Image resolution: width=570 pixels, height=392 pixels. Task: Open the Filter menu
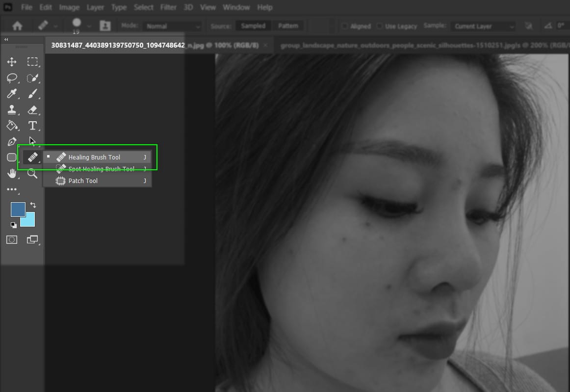[168, 7]
